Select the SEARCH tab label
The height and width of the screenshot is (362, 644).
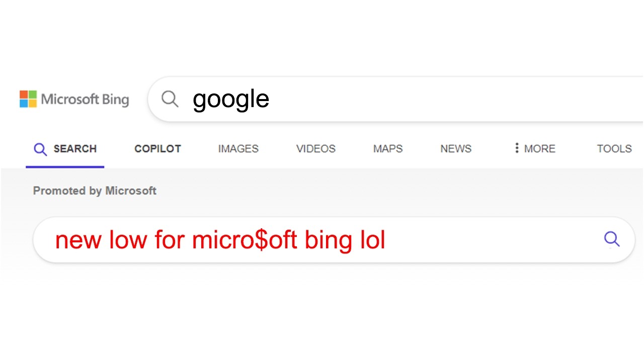(75, 149)
